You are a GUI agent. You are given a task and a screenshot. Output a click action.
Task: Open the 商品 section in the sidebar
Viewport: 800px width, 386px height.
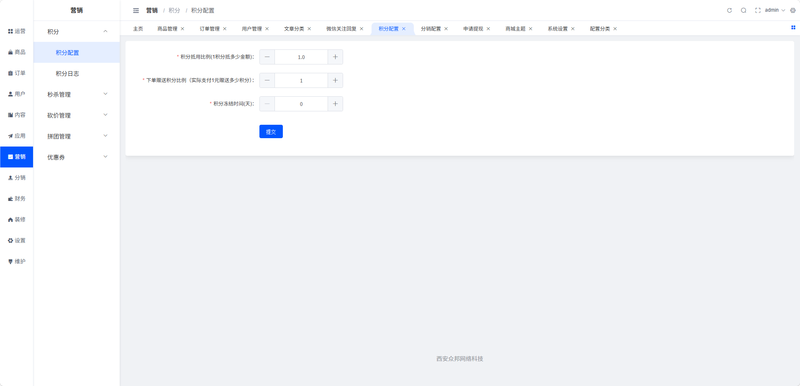pyautogui.click(x=16, y=53)
